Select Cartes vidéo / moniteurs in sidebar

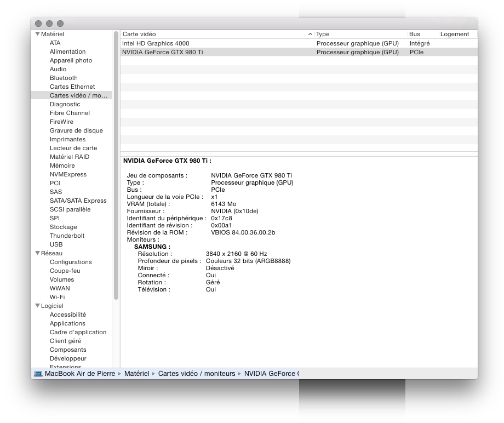[71, 95]
